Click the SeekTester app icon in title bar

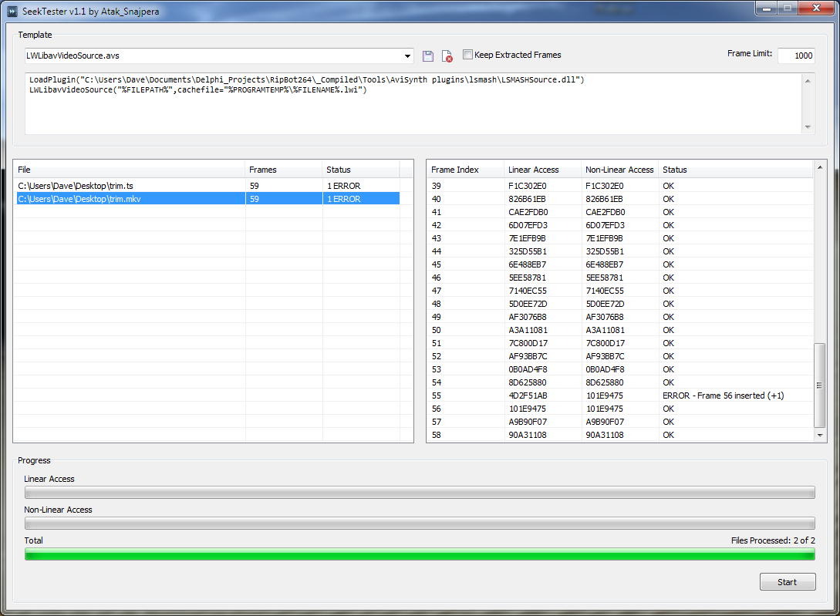pyautogui.click(x=12, y=12)
